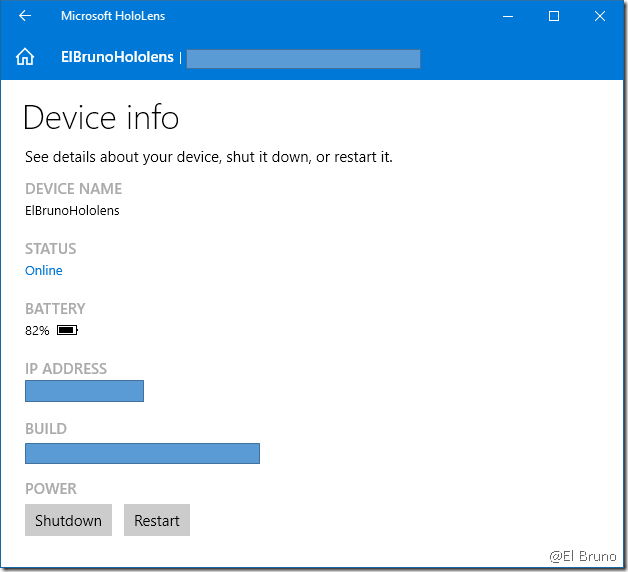The height and width of the screenshot is (572, 628).
Task: Click the redacted build number value
Action: point(142,453)
